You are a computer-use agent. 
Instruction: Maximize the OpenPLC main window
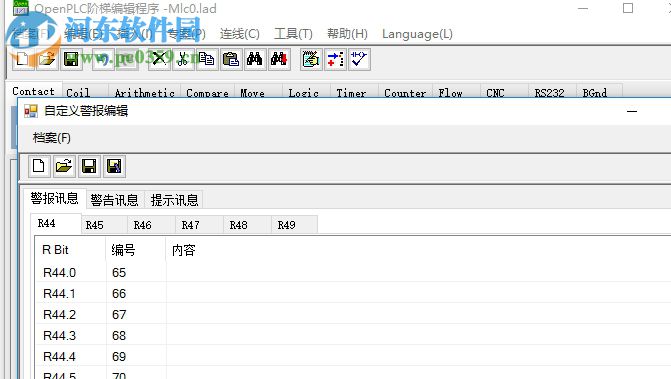tap(628, 8)
